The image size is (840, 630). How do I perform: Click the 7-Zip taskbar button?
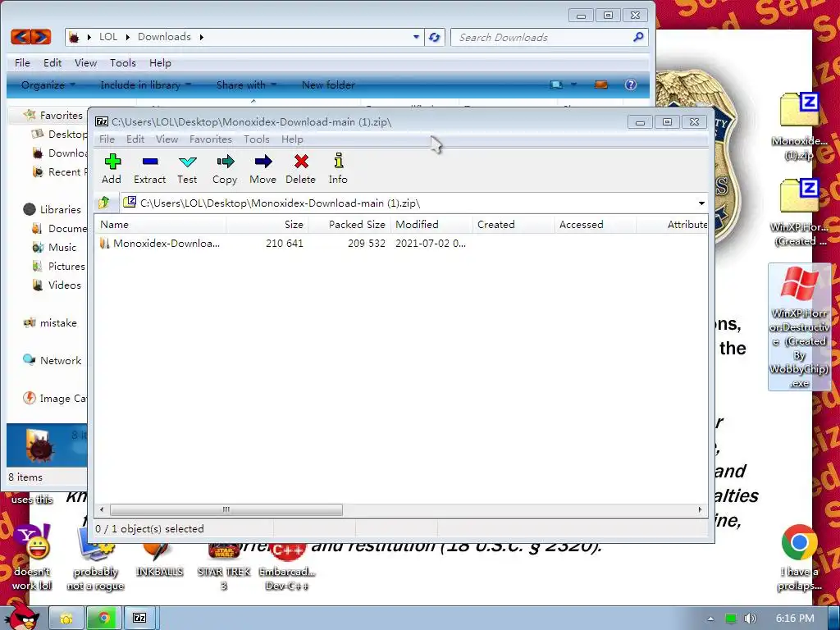coord(139,618)
